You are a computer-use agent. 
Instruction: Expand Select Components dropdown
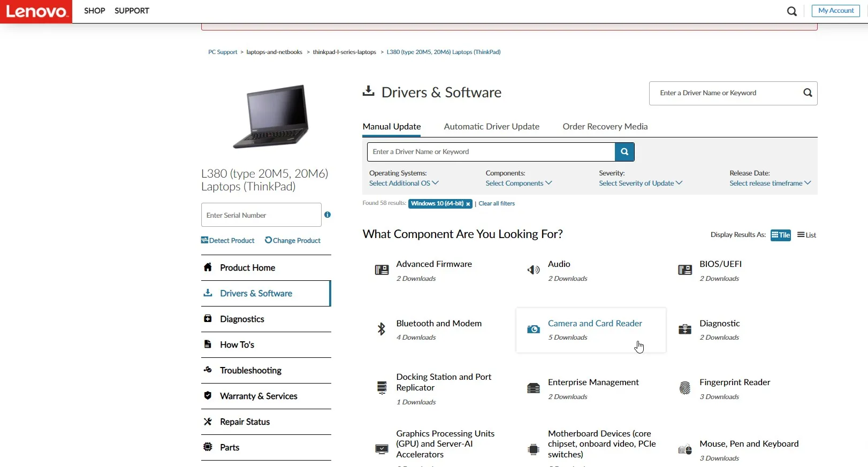coord(519,183)
